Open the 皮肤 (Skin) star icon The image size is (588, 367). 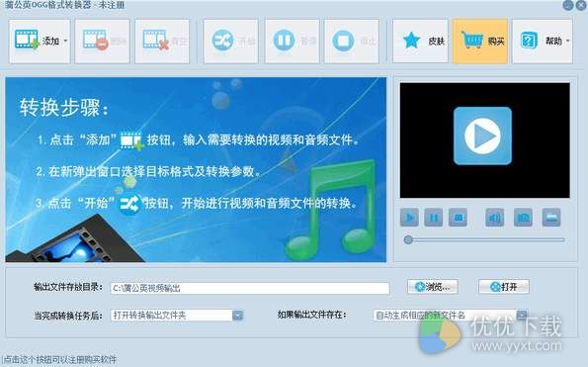click(411, 41)
